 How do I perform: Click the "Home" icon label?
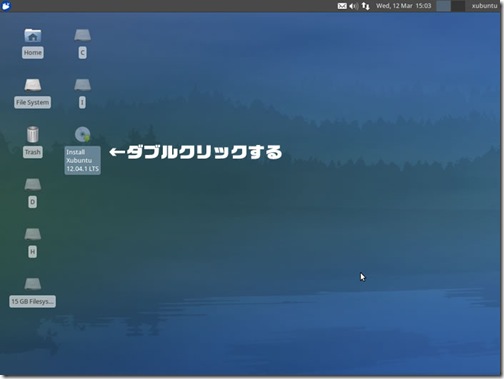pos(33,53)
